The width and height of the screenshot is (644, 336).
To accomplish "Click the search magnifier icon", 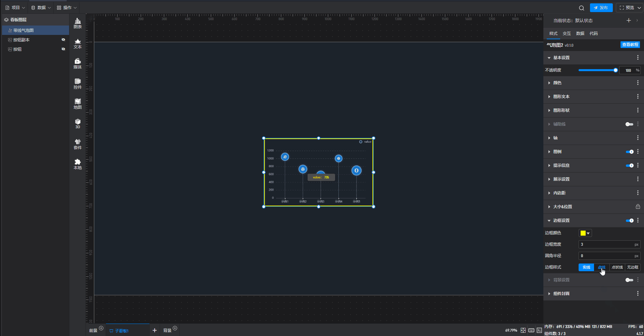I will pyautogui.click(x=581, y=8).
